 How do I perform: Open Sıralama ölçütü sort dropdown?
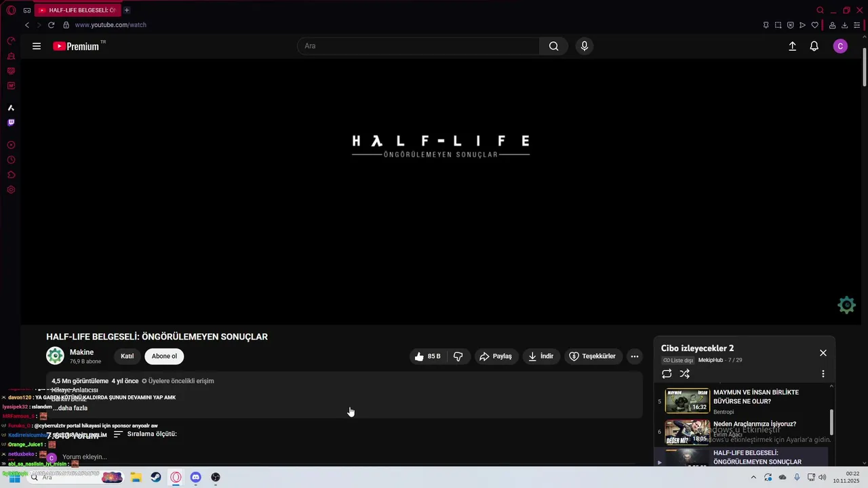point(145,434)
